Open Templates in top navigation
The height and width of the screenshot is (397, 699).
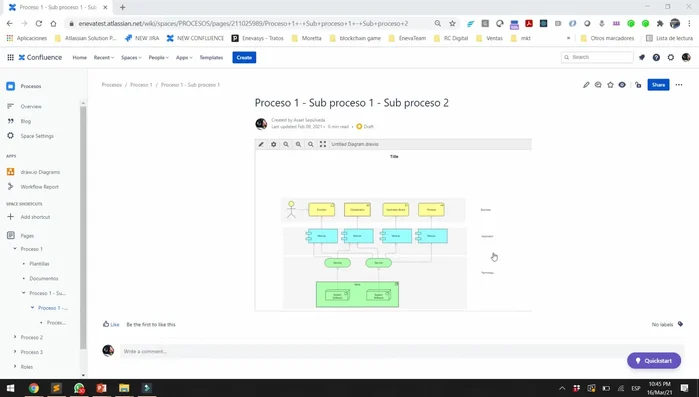(211, 57)
